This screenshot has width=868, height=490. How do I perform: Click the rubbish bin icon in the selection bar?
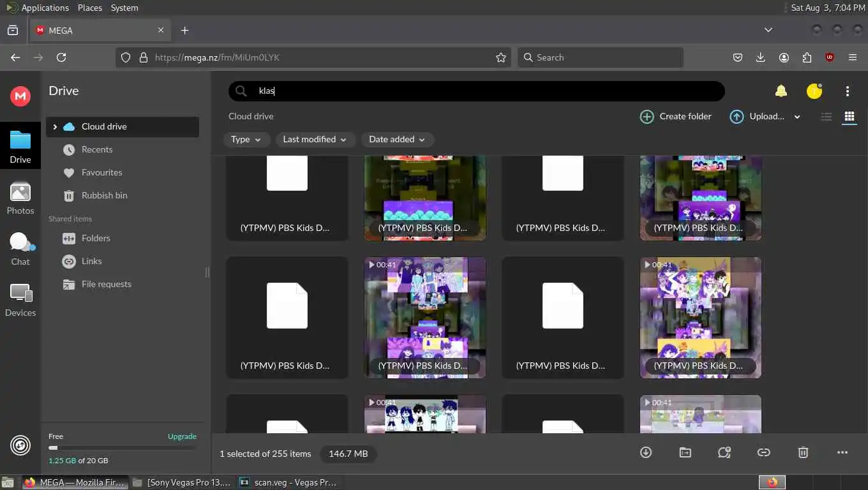803,452
